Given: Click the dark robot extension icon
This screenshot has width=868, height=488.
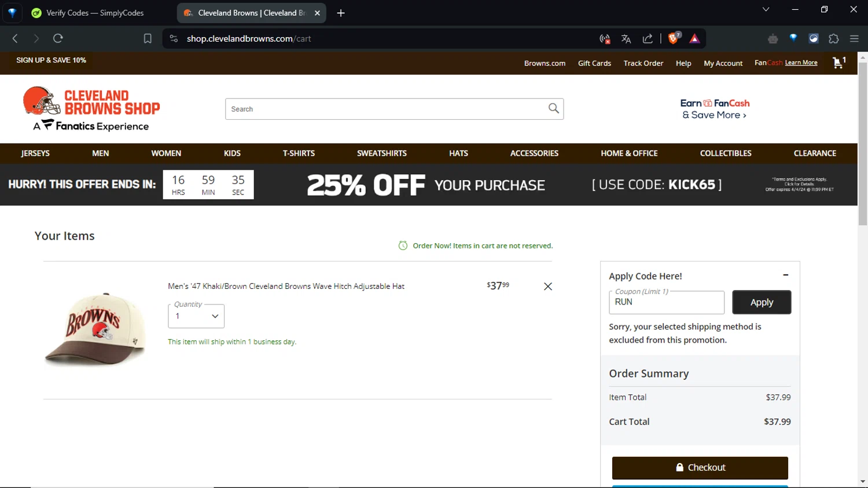Looking at the screenshot, I should (773, 39).
